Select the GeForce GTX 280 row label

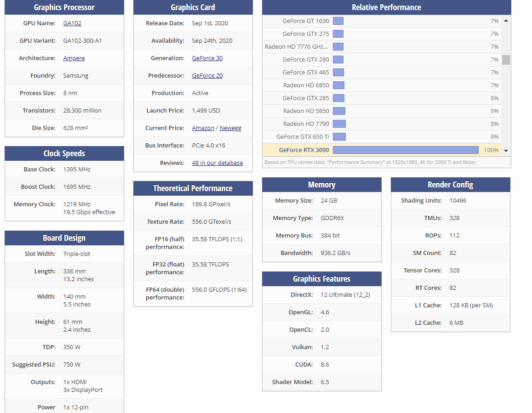306,59
